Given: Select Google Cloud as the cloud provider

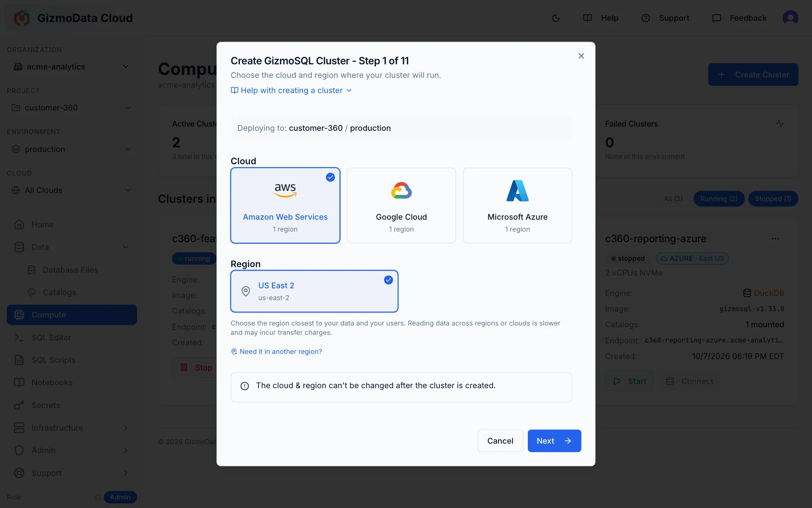Looking at the screenshot, I should tap(401, 205).
